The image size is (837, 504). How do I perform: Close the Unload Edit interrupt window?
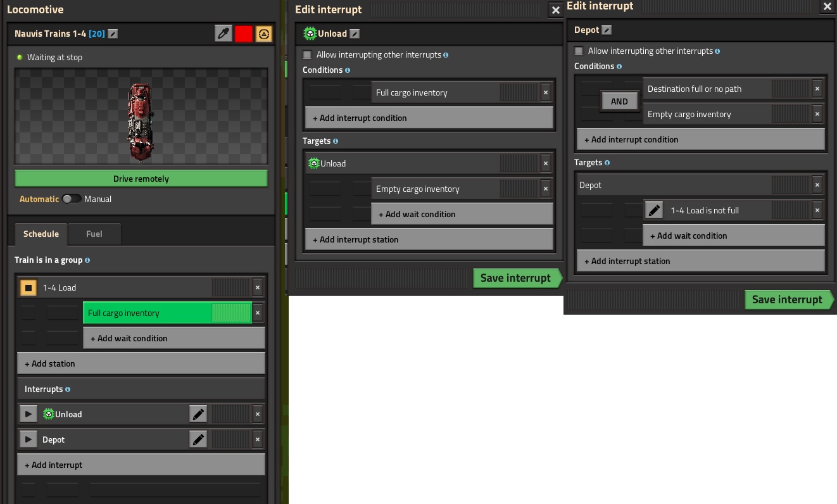(x=556, y=10)
